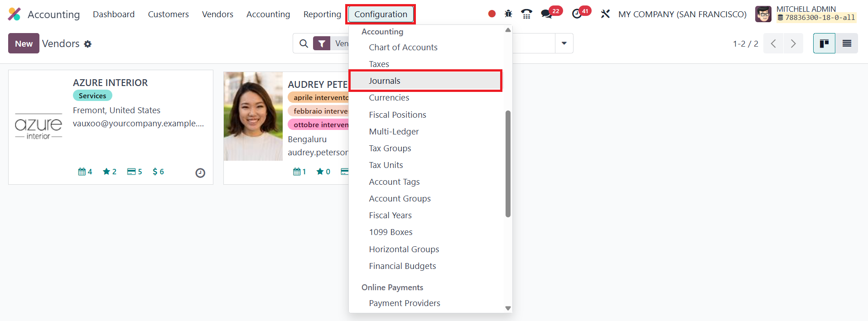Open the Vendors top menu
The image size is (868, 321).
[217, 14]
